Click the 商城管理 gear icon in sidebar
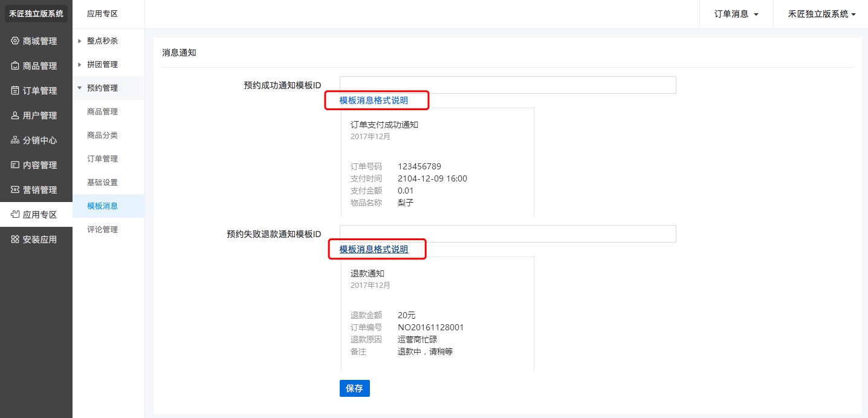Image resolution: width=868 pixels, height=418 pixels. tap(15, 41)
